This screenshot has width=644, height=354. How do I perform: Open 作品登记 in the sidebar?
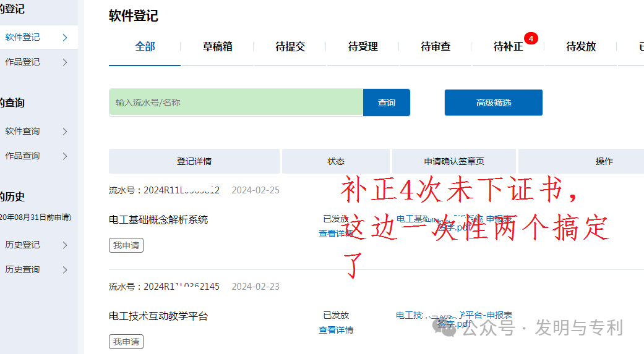[x=23, y=62]
